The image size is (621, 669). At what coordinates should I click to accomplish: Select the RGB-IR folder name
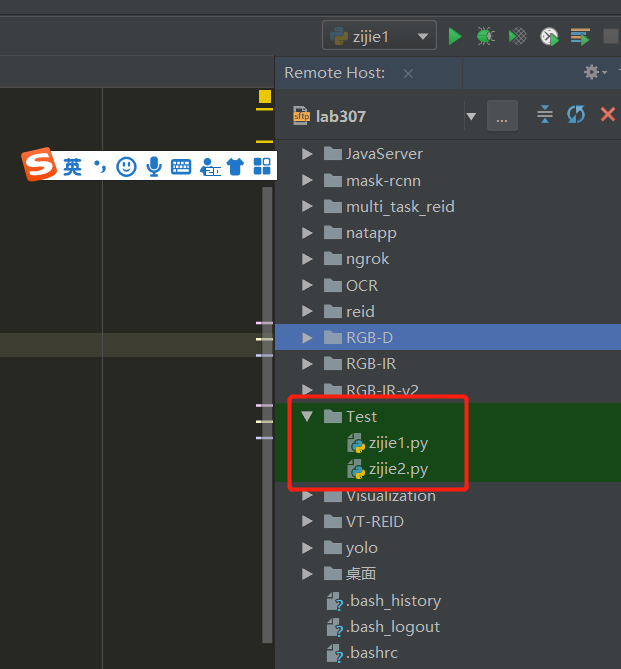click(370, 364)
